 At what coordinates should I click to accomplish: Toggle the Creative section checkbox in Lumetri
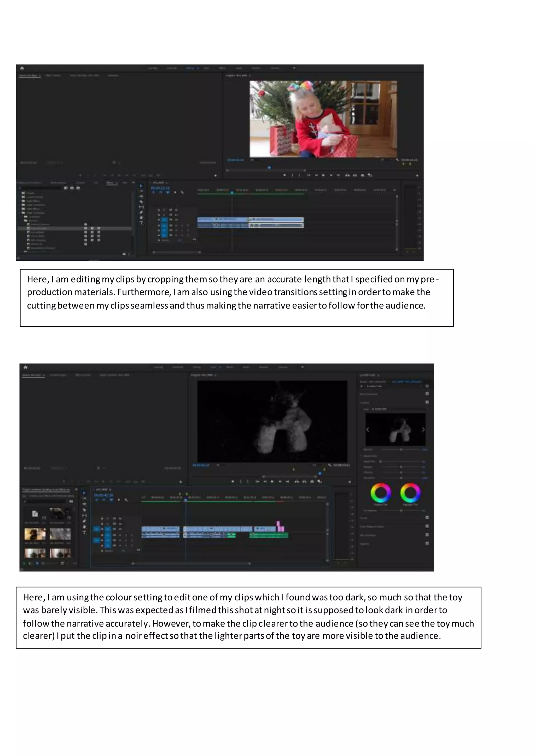427,402
